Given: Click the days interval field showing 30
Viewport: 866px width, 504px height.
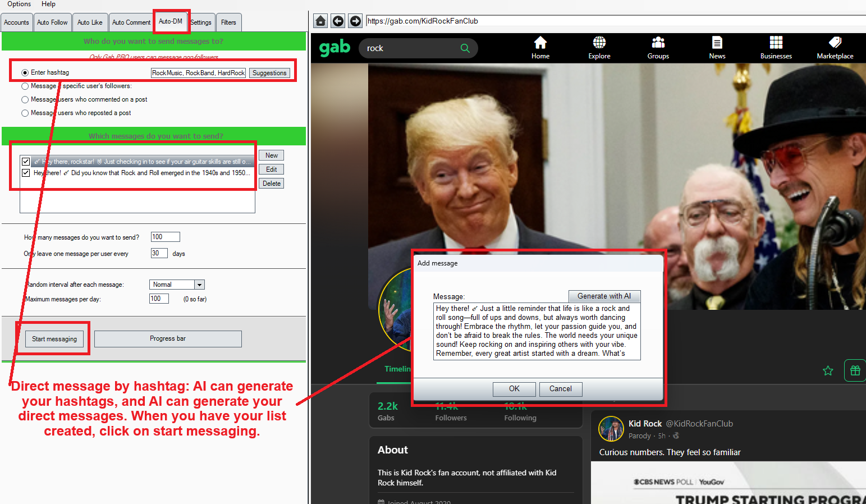Looking at the screenshot, I should click(x=159, y=253).
